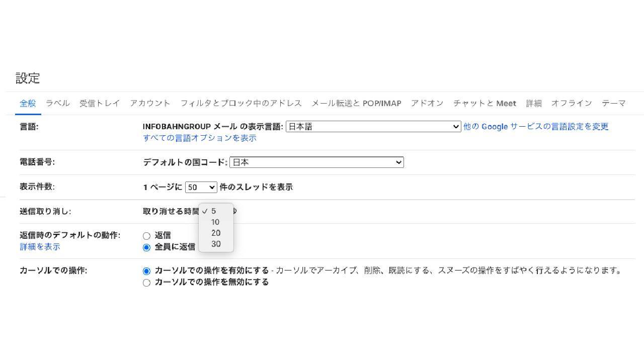
Task: Open the テーマ tab
Action: click(614, 103)
